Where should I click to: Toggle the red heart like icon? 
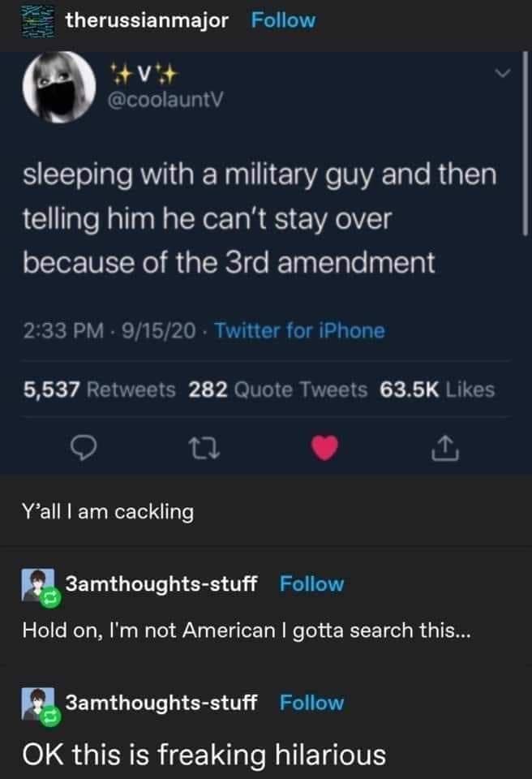point(325,447)
